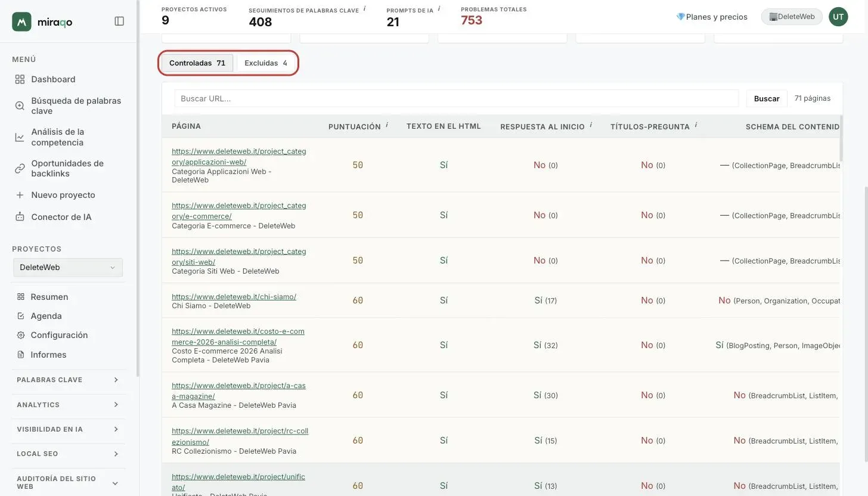Open the chi-siamo page link
The width and height of the screenshot is (868, 496).
click(x=234, y=296)
